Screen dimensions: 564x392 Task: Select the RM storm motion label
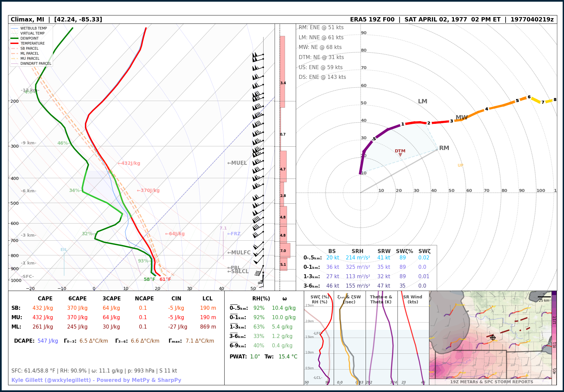click(x=444, y=148)
